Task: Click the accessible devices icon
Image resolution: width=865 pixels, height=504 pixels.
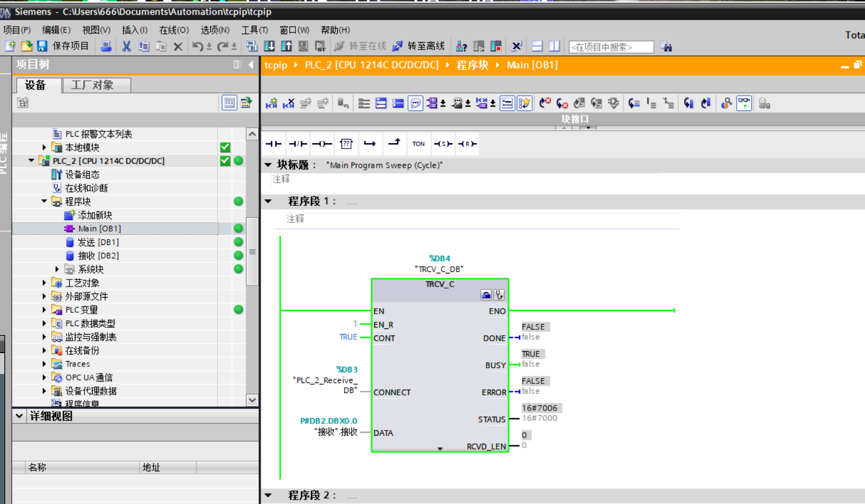Action: pyautogui.click(x=461, y=46)
